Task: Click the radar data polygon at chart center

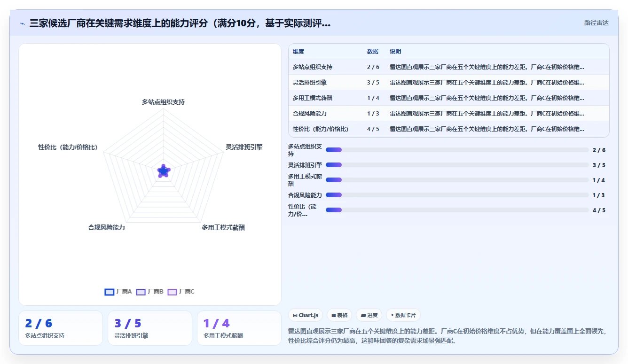Action: coord(163,171)
